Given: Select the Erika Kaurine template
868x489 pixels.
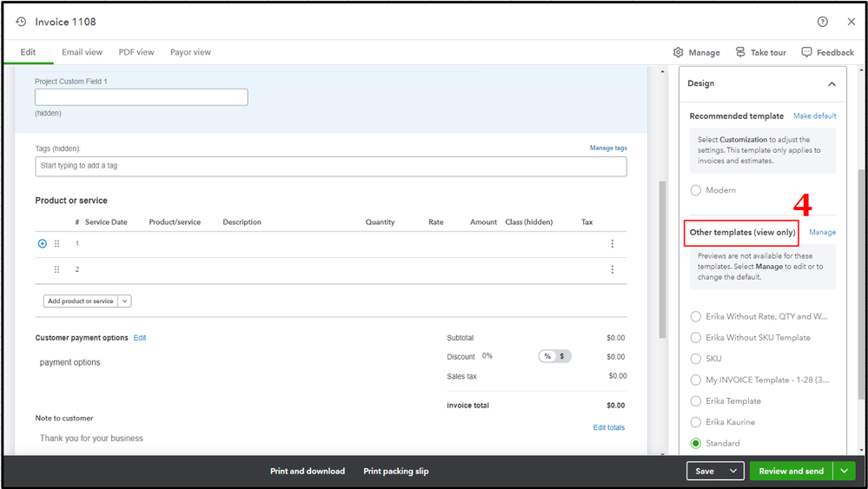Looking at the screenshot, I should tap(696, 422).
